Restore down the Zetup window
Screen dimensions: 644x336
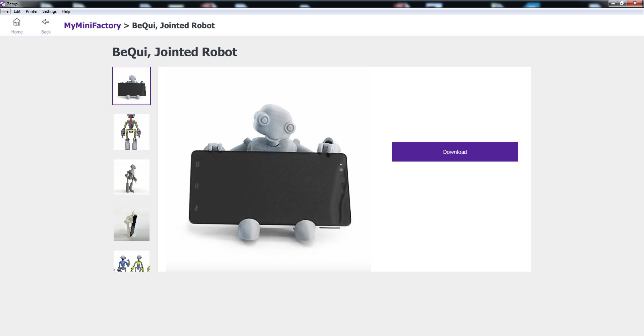622,4
